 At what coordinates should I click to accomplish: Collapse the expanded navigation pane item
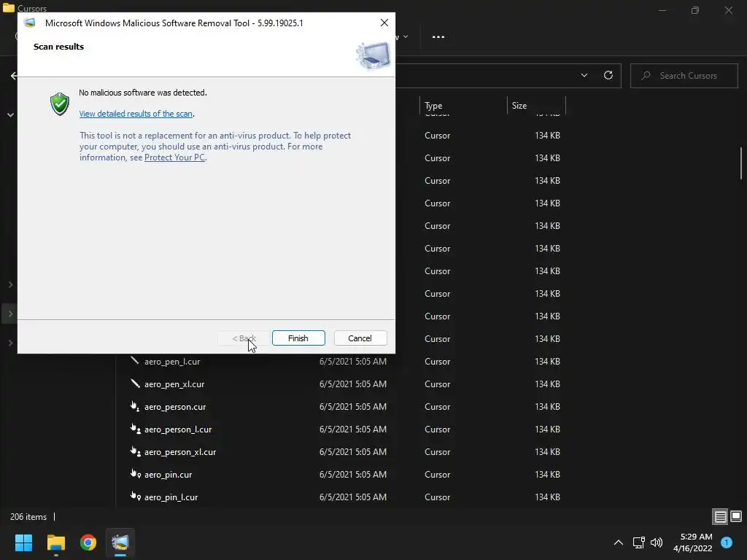click(10, 114)
